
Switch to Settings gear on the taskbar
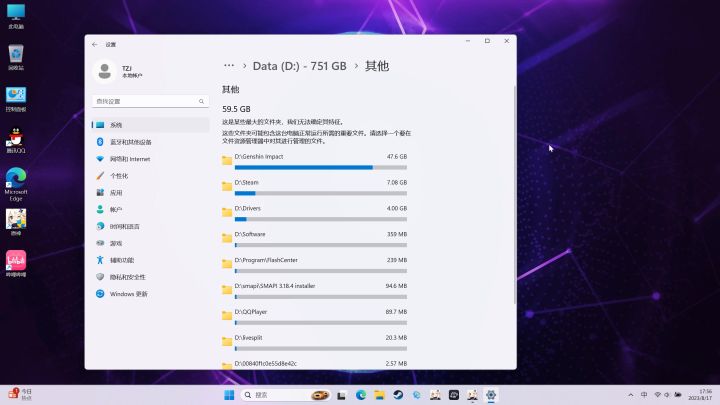click(x=491, y=395)
